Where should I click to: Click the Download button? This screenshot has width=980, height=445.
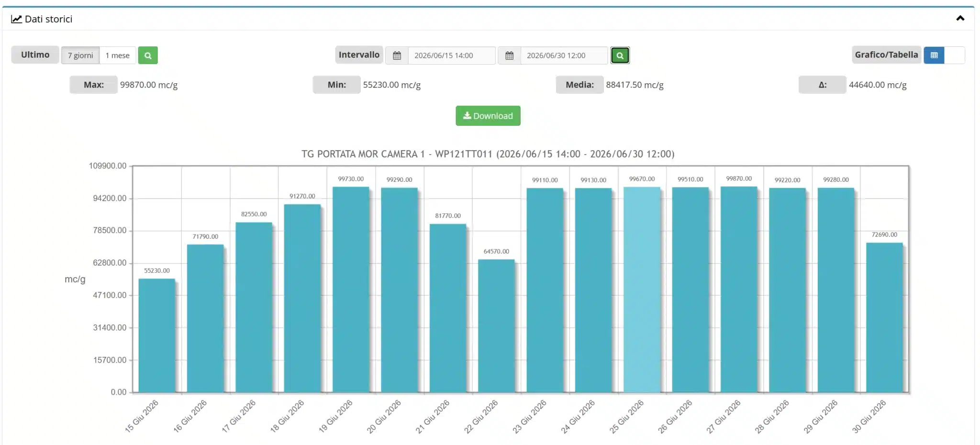pos(488,116)
